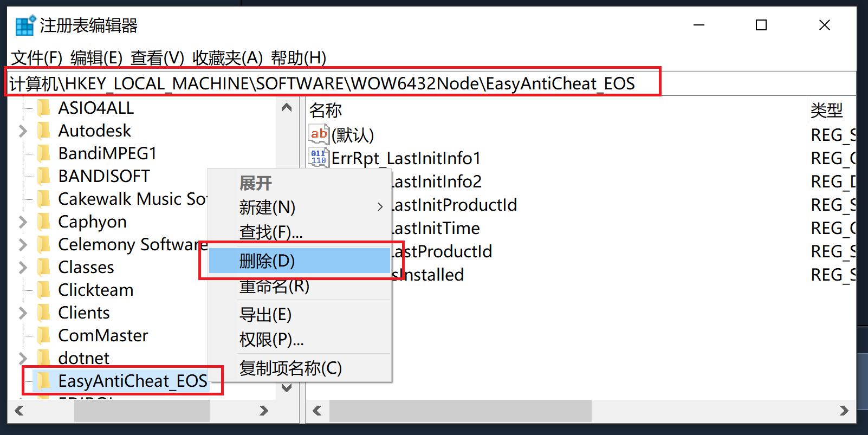
Task: Select the value ending in LastInitTime
Action: pos(436,228)
